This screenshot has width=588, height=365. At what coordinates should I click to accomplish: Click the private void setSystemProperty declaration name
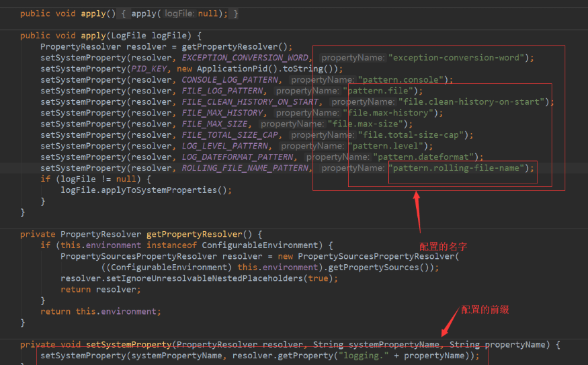[128, 345]
